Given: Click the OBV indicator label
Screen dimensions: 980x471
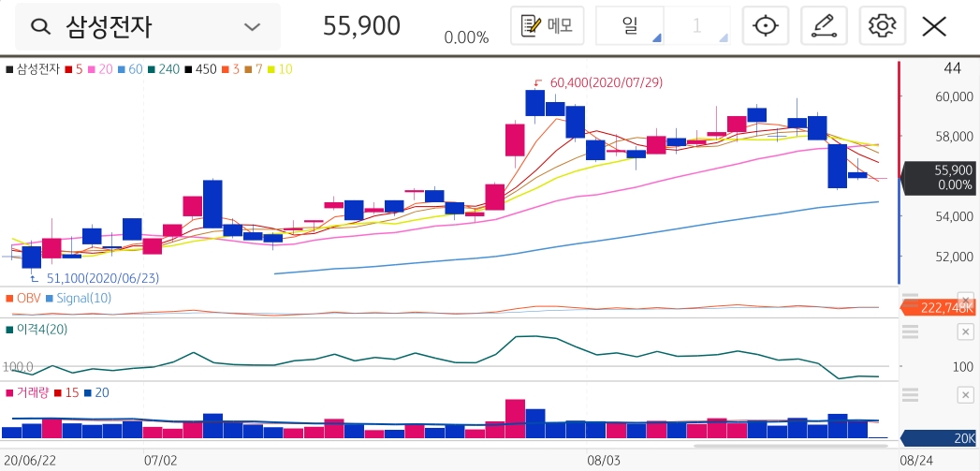Looking at the screenshot, I should (x=23, y=299).
